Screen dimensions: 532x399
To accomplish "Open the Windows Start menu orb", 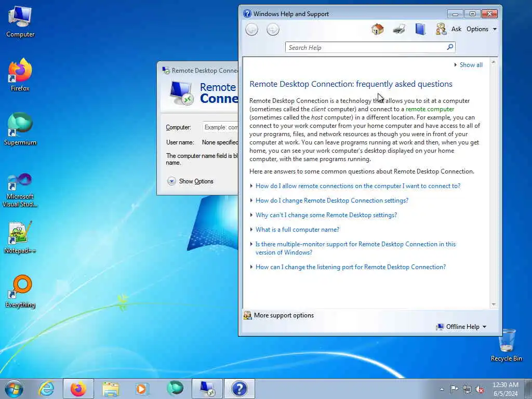I will [14, 389].
